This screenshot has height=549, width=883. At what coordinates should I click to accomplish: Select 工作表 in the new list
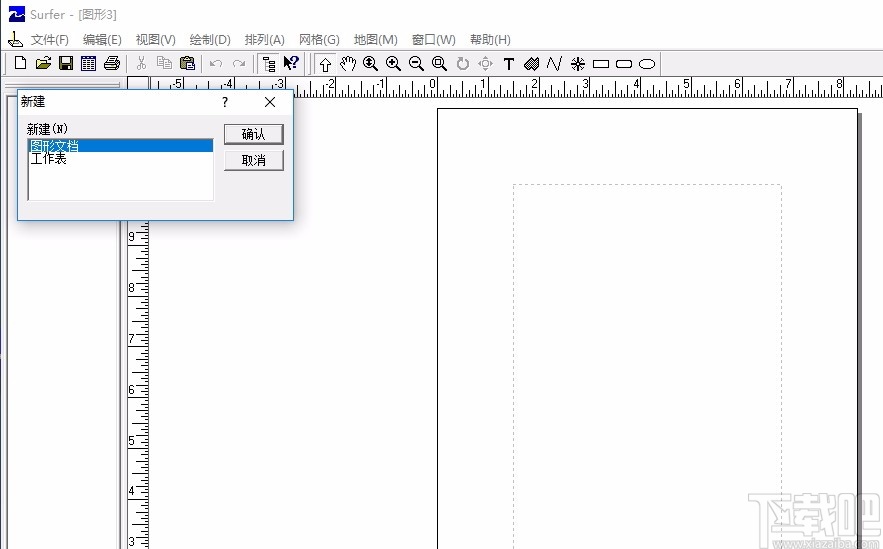click(x=121, y=159)
